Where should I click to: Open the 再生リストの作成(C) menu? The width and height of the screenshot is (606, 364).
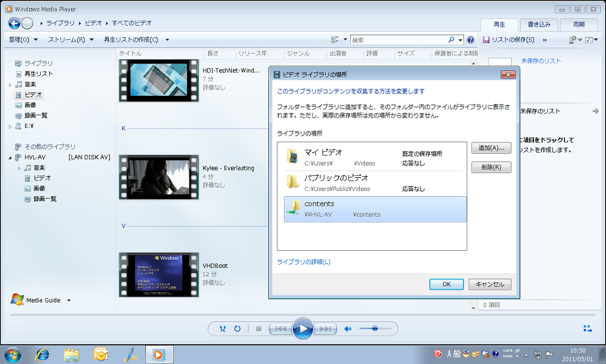(x=131, y=40)
